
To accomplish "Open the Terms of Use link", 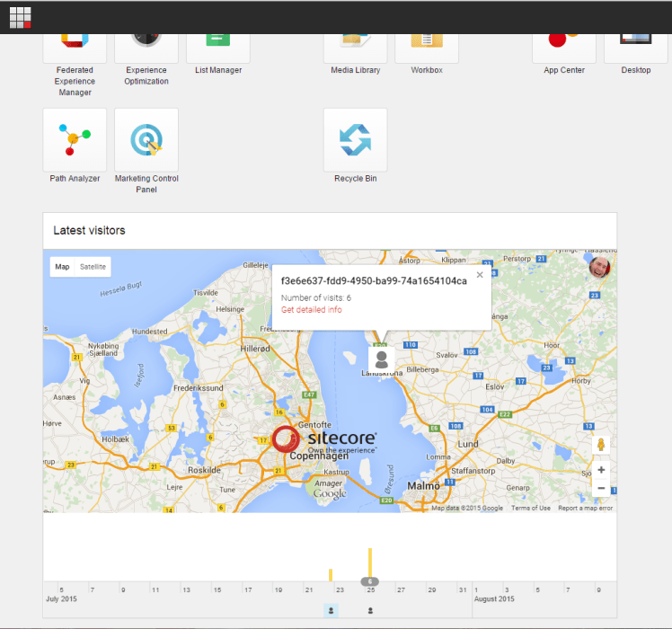I will click(x=556, y=509).
